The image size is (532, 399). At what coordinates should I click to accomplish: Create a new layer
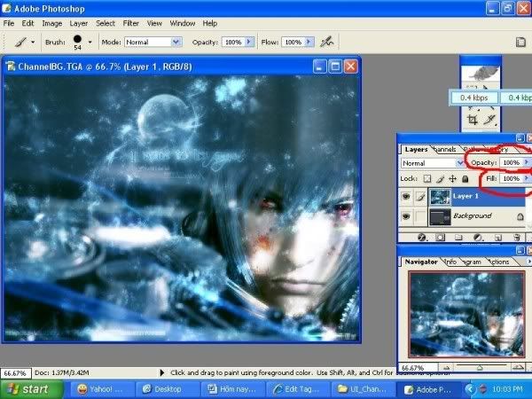[x=497, y=238]
